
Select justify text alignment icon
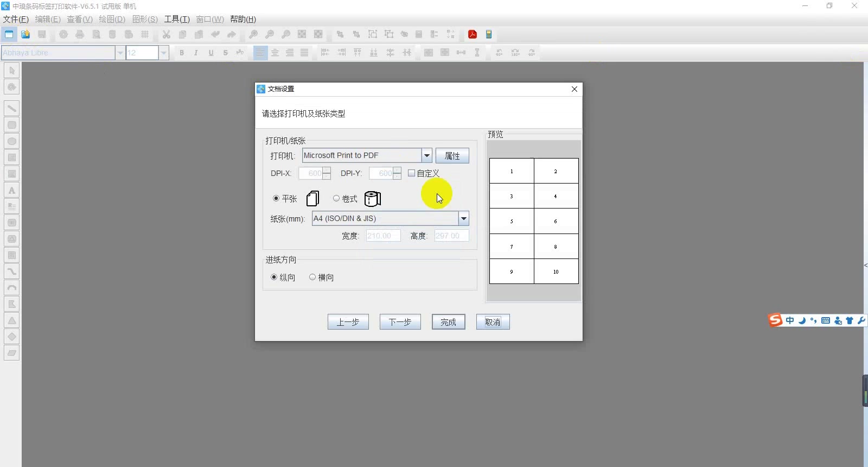[x=304, y=53]
